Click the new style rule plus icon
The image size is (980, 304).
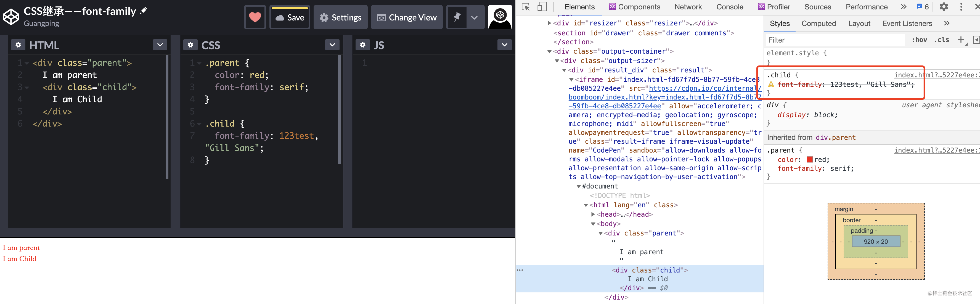click(x=962, y=40)
